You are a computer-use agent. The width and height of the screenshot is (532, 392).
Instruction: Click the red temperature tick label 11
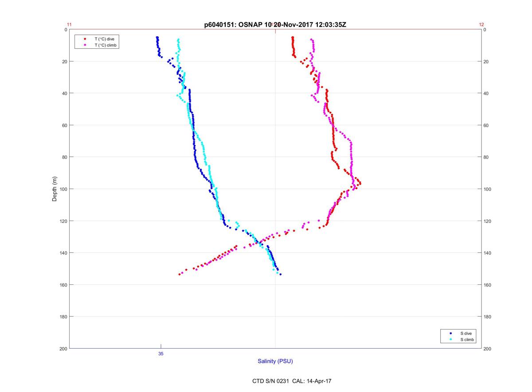pos(69,25)
